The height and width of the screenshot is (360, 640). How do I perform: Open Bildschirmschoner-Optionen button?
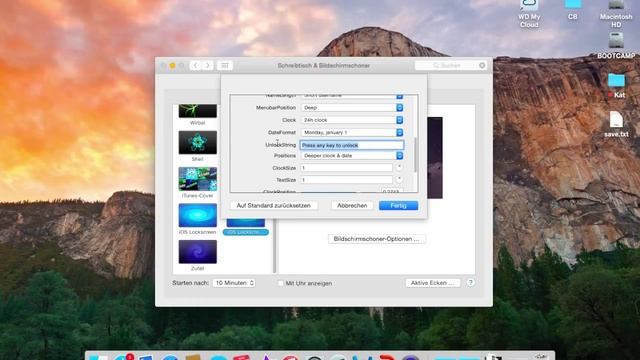(376, 239)
